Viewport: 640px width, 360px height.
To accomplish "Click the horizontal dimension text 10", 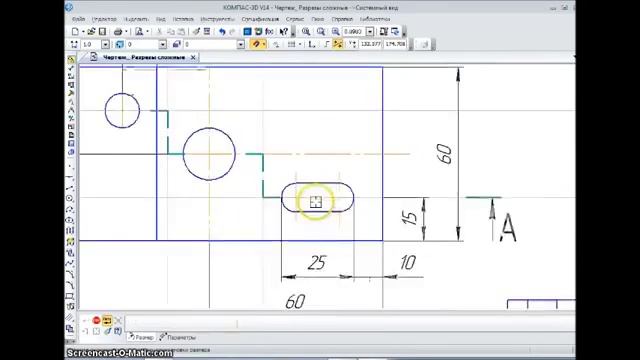I will (408, 262).
